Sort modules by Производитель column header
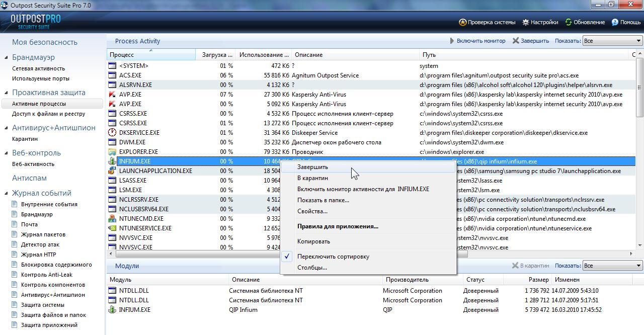This screenshot has height=335, width=644. coord(422,280)
